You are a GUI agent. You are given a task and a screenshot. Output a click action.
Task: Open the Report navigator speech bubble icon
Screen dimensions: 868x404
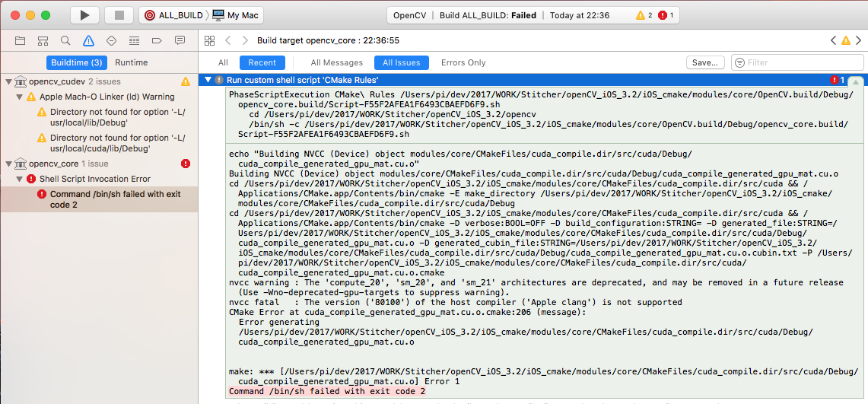pyautogui.click(x=180, y=40)
